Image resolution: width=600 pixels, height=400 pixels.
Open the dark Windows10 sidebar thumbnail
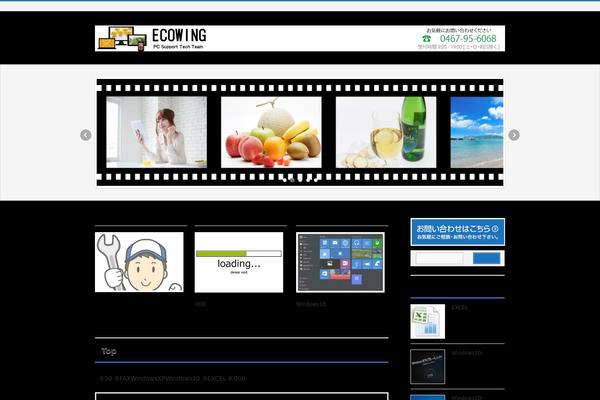(x=427, y=366)
